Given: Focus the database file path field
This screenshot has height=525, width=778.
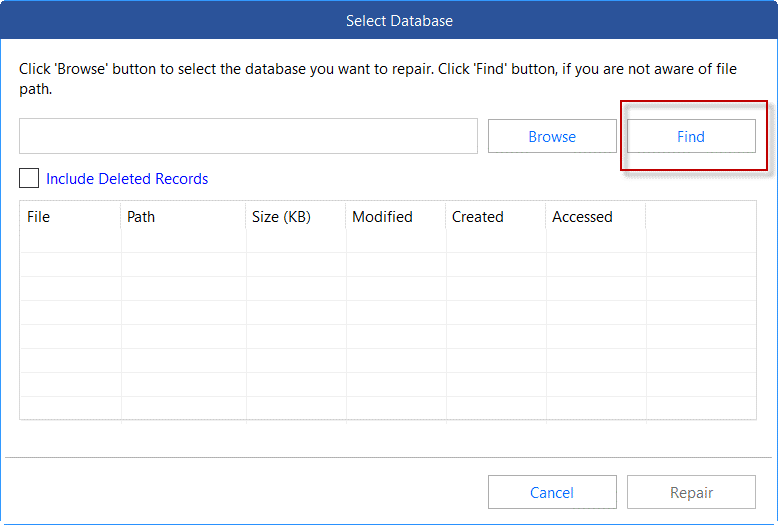Looking at the screenshot, I should [248, 136].
